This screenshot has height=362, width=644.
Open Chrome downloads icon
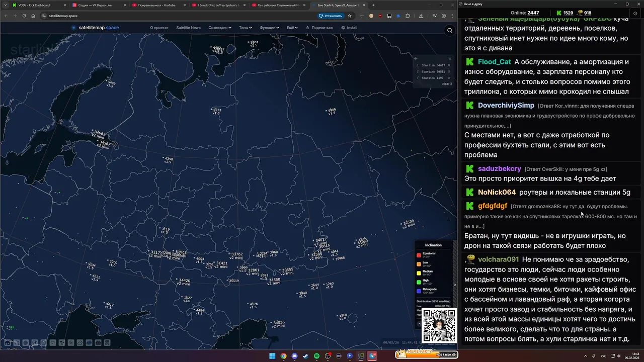pyautogui.click(x=421, y=16)
